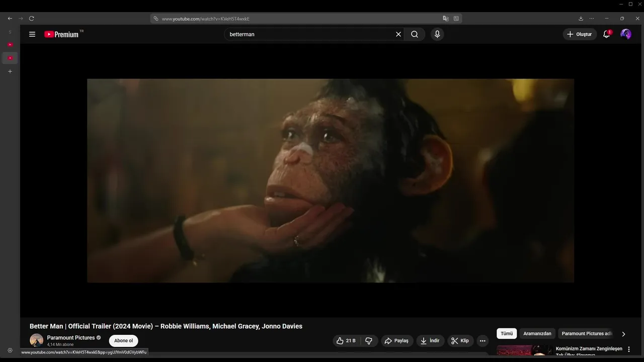Open the account avatar menu
Screen dimensions: 644x362
626,34
